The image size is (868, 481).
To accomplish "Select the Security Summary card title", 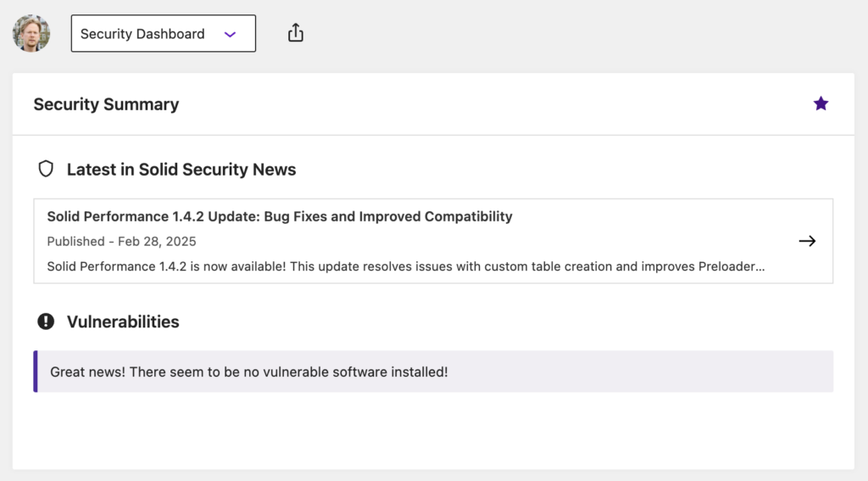I will (x=106, y=104).
